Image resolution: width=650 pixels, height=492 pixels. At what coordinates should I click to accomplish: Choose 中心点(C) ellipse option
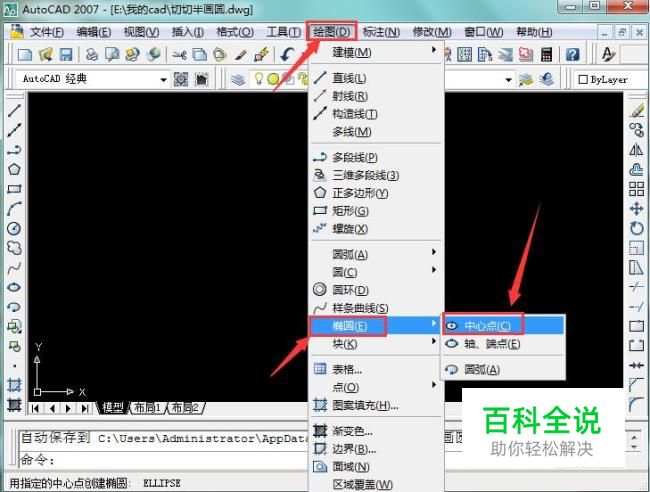pos(503,326)
